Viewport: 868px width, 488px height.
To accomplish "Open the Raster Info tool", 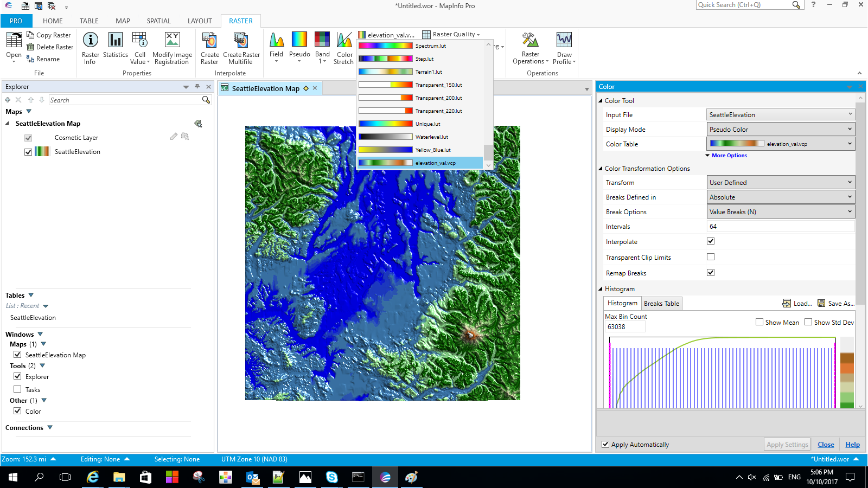I will [90, 48].
